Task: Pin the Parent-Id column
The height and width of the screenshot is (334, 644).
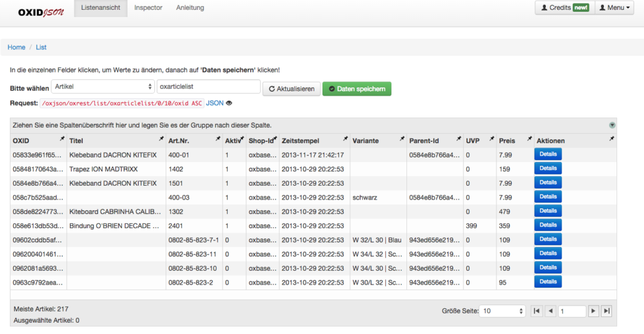Action: pos(459,139)
